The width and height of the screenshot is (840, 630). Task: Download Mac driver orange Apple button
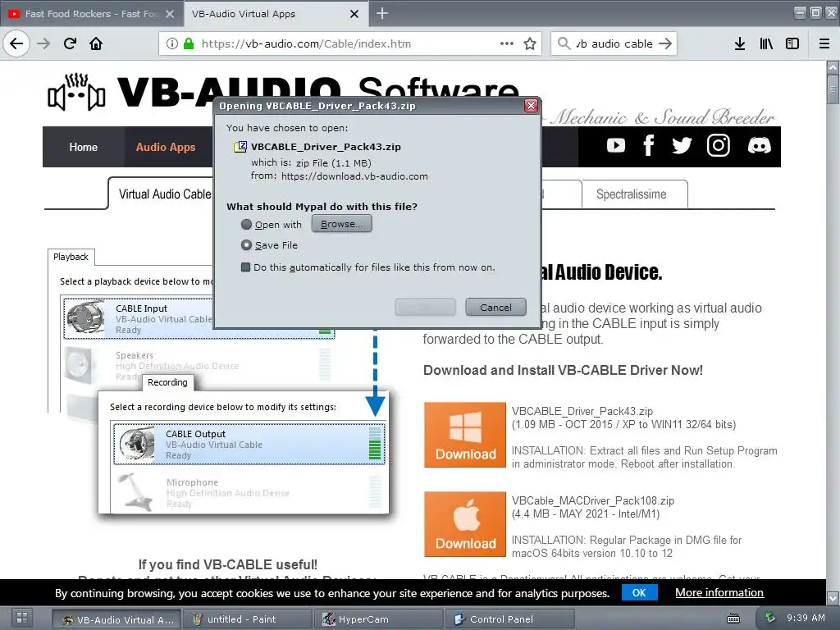pos(465,524)
